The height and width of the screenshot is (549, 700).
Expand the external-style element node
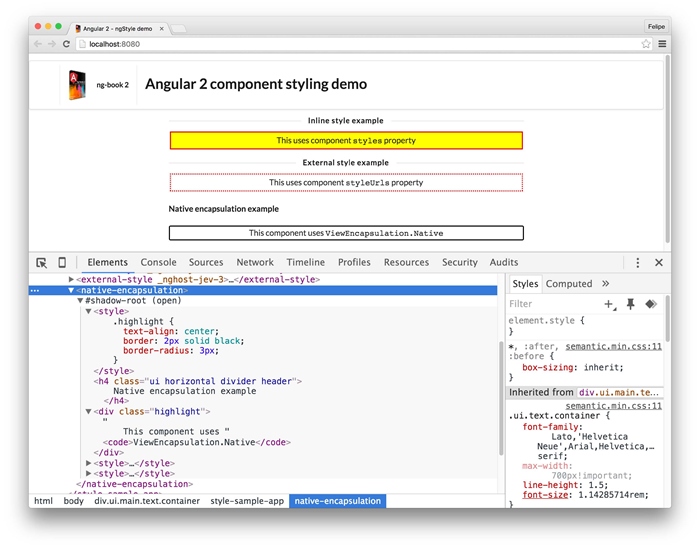tap(71, 280)
